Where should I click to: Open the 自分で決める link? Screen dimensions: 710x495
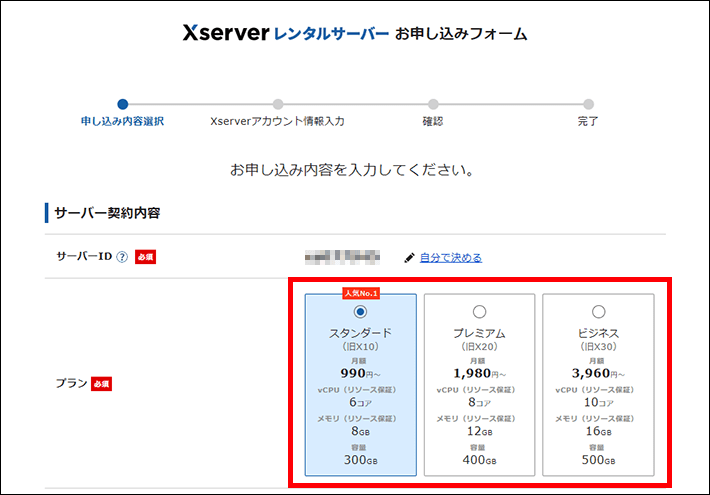point(451,258)
